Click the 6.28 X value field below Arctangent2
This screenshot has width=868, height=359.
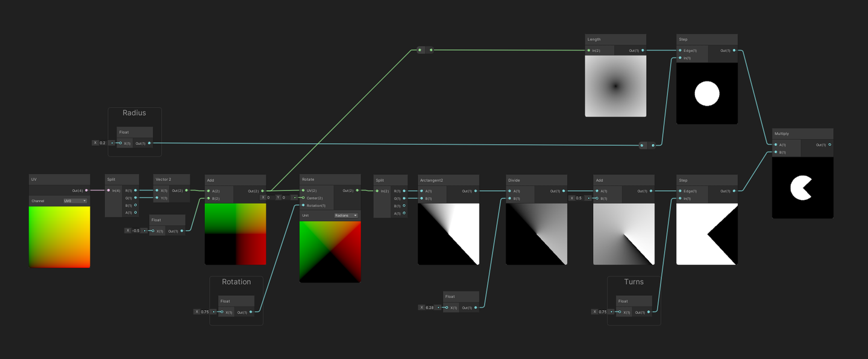pos(430,307)
